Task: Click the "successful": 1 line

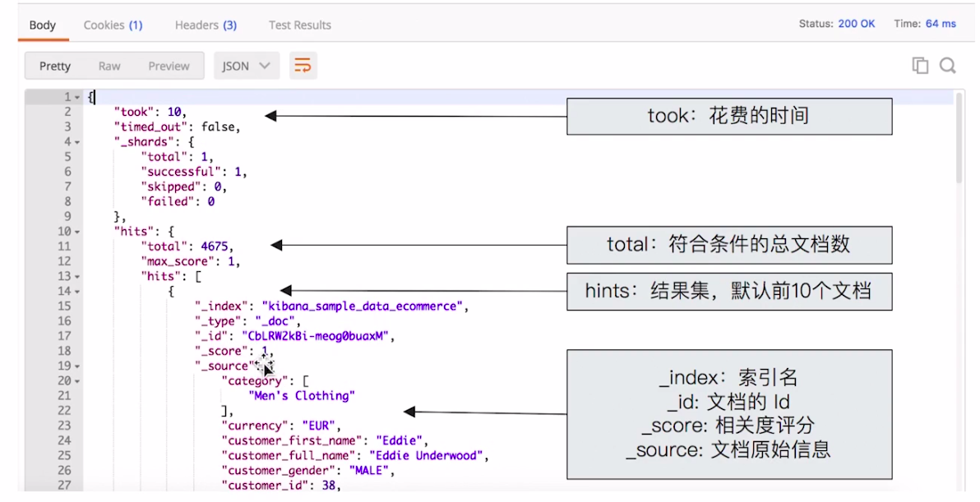Action: [x=193, y=172]
